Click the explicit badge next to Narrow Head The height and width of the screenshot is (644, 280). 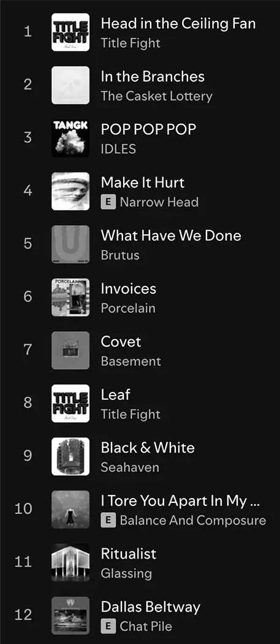pyautogui.click(x=108, y=202)
